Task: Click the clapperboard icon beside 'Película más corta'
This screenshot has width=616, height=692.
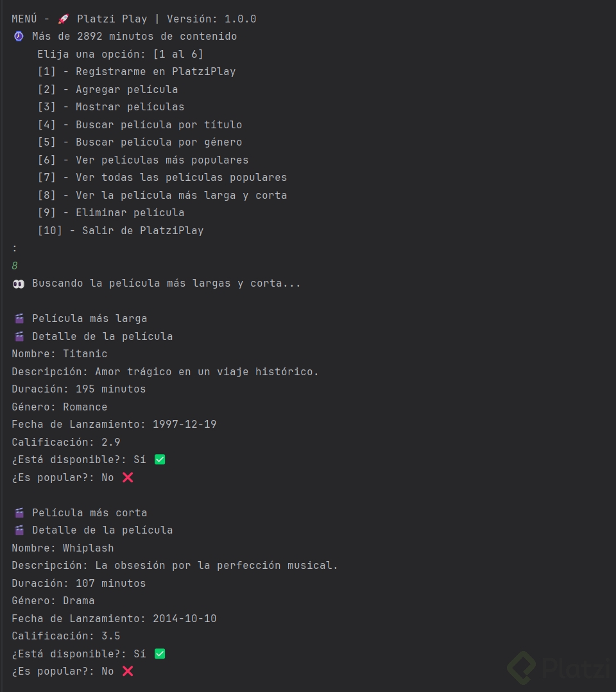Action: pyautogui.click(x=19, y=512)
